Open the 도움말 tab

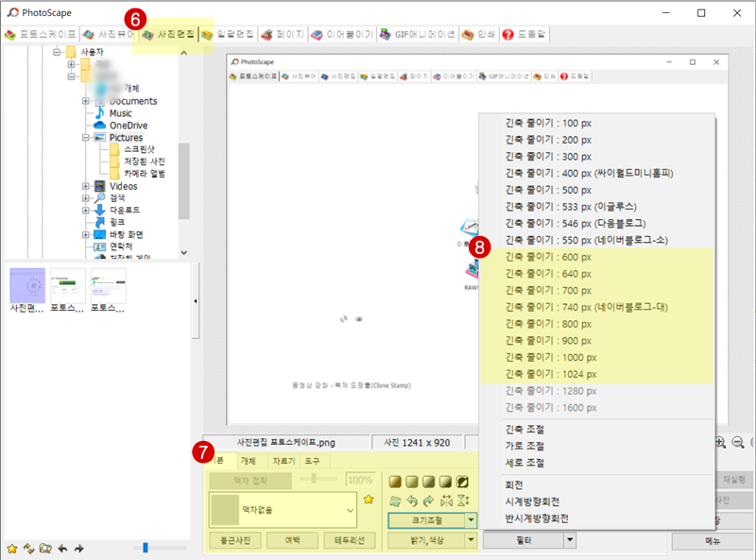[524, 34]
